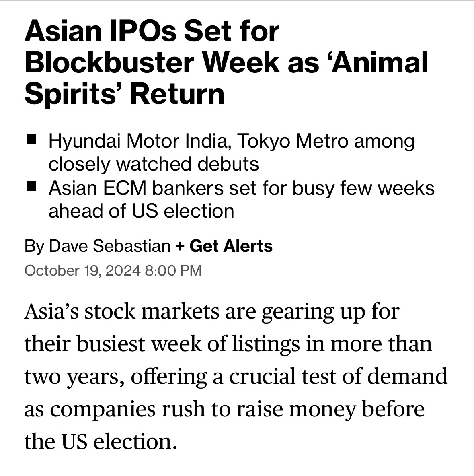Click the 'Get Alerts' link
Screen dimensions: 474x476
click(231, 246)
